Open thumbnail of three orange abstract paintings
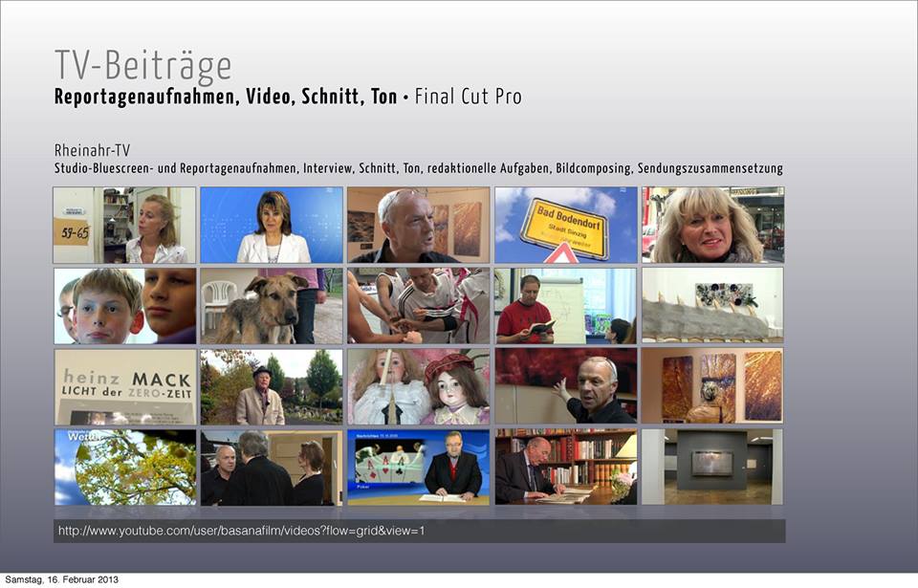This screenshot has height=588, width=918. 712,387
